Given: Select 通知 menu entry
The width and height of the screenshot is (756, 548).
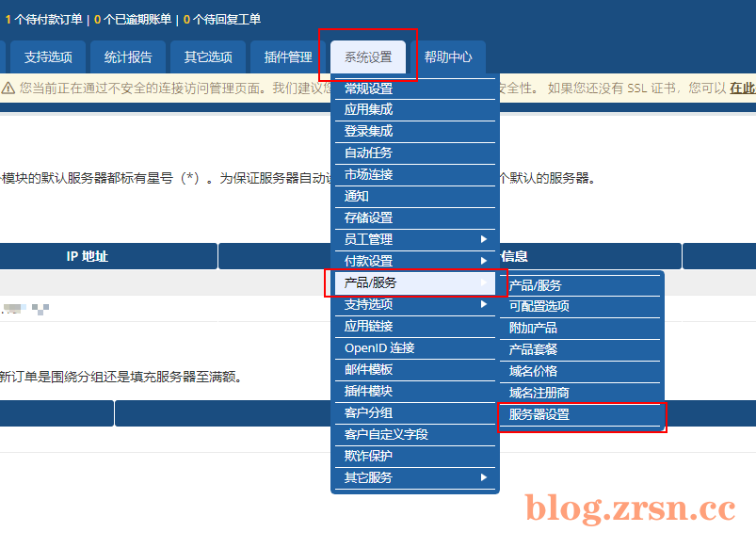Looking at the screenshot, I should (415, 197).
